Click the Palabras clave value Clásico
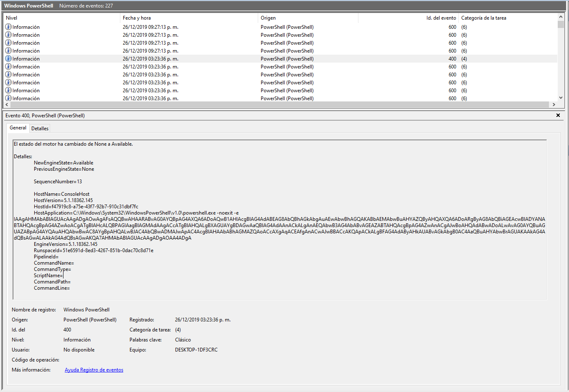Viewport: 569px width, 392px height. [x=183, y=340]
